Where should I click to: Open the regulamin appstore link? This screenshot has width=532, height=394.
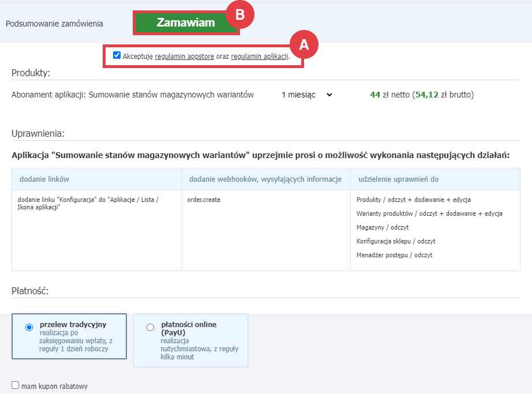point(184,57)
